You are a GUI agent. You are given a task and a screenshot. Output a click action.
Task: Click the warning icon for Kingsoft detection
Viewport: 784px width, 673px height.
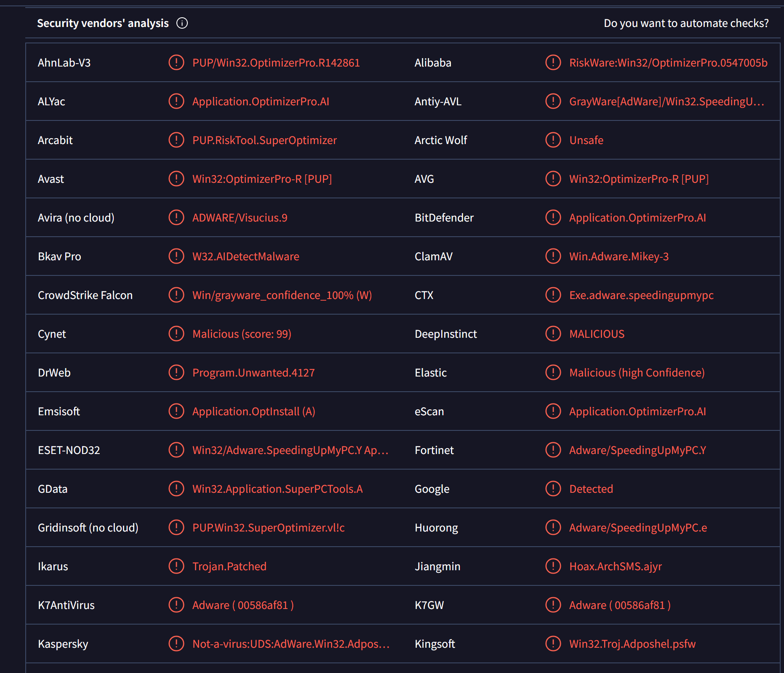553,644
